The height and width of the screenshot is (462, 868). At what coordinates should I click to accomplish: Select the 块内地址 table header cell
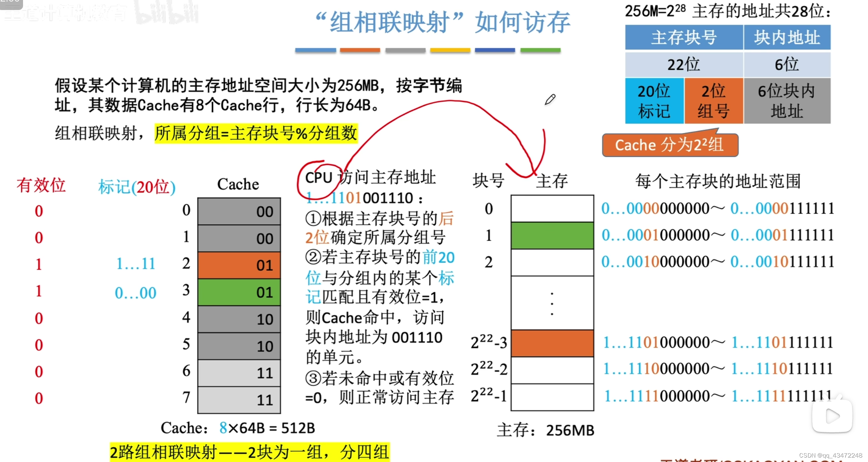(x=787, y=38)
